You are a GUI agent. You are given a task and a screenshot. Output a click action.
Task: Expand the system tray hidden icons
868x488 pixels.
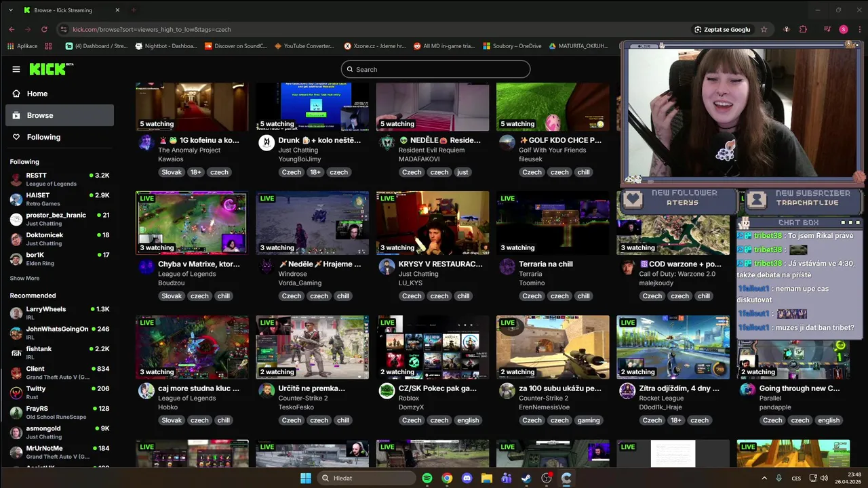point(764,478)
